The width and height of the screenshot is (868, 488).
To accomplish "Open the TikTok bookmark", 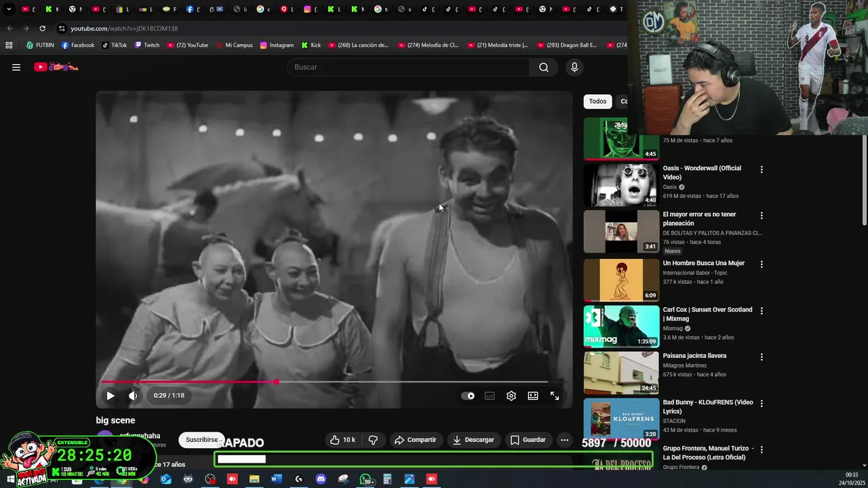I will pos(114,45).
